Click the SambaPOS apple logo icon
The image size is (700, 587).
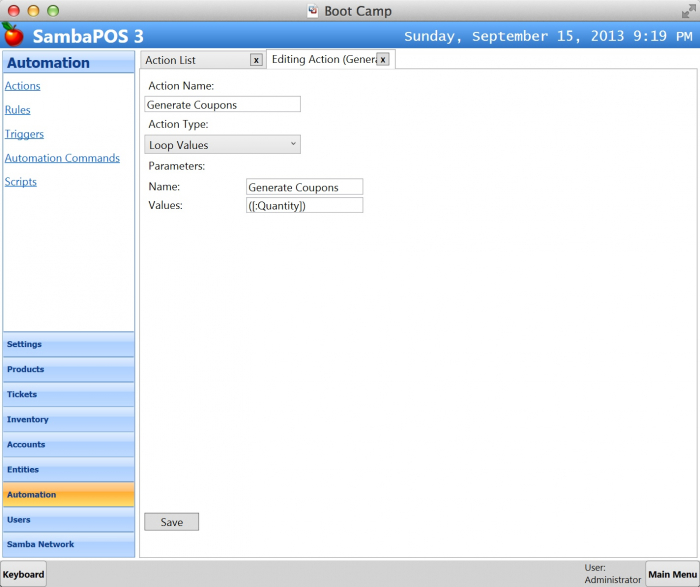[13, 35]
